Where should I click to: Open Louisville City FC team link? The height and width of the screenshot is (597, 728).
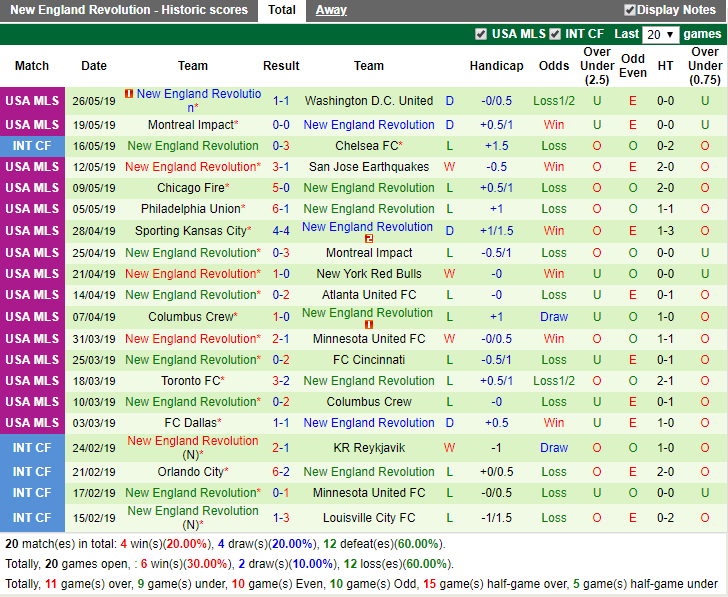pyautogui.click(x=369, y=518)
